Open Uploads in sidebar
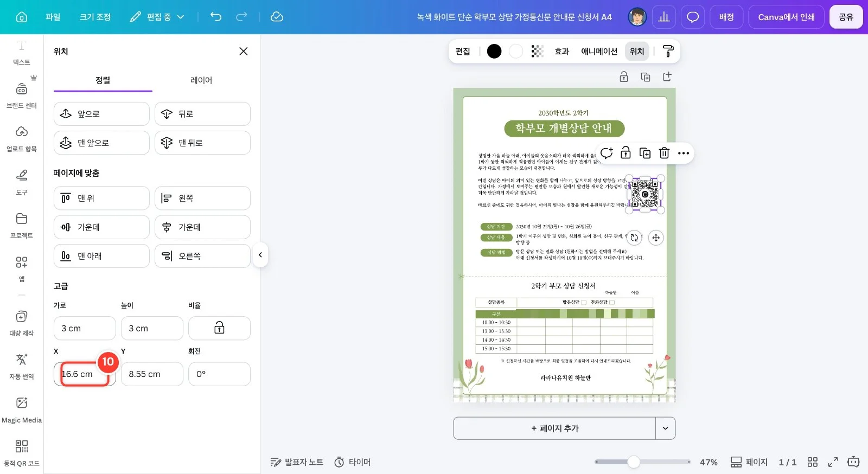 tap(22, 138)
